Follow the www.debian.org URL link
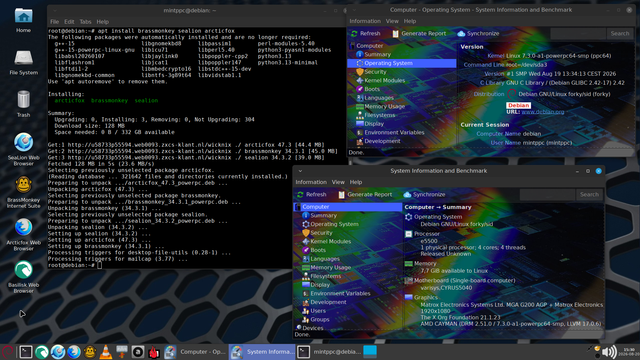The width and height of the screenshot is (640, 360). coord(543,112)
